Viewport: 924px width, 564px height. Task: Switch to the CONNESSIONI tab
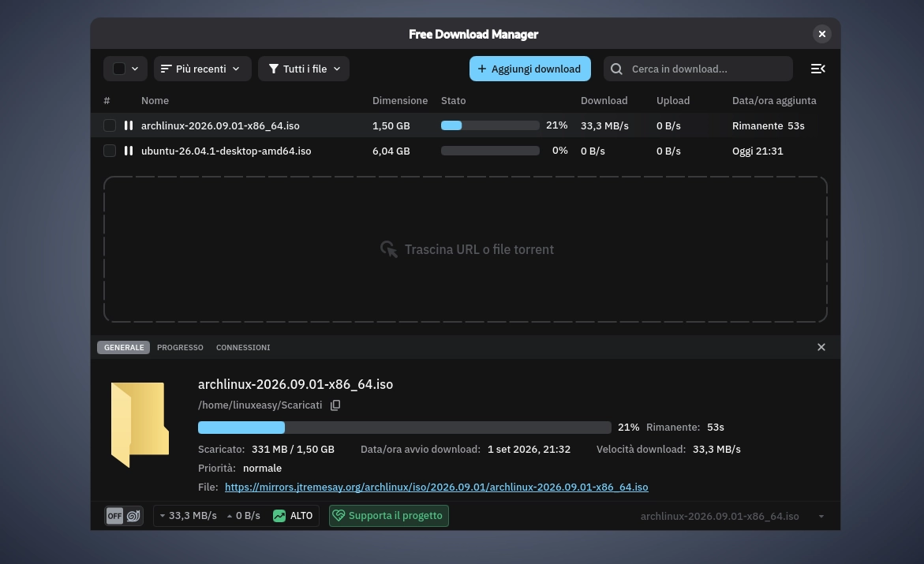pos(243,347)
